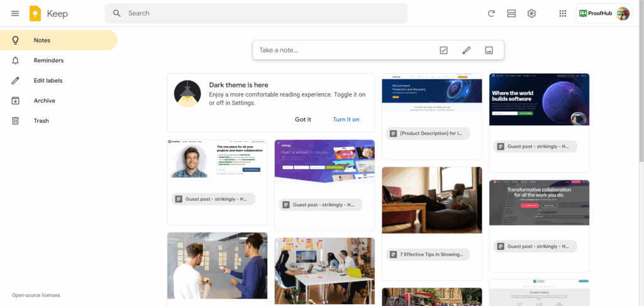Select Edit labels in the sidebar
The width and height of the screenshot is (644, 306).
pos(58,81)
